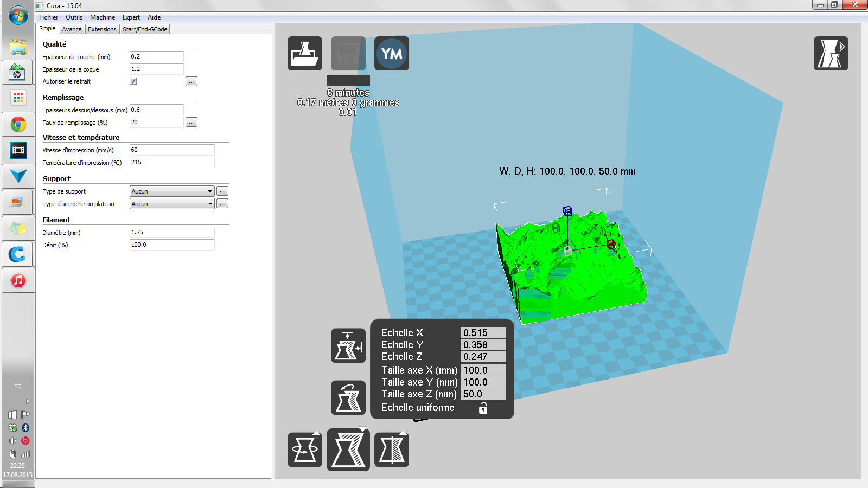Click the Température d'impression field
This screenshot has width=868, height=488.
(171, 163)
